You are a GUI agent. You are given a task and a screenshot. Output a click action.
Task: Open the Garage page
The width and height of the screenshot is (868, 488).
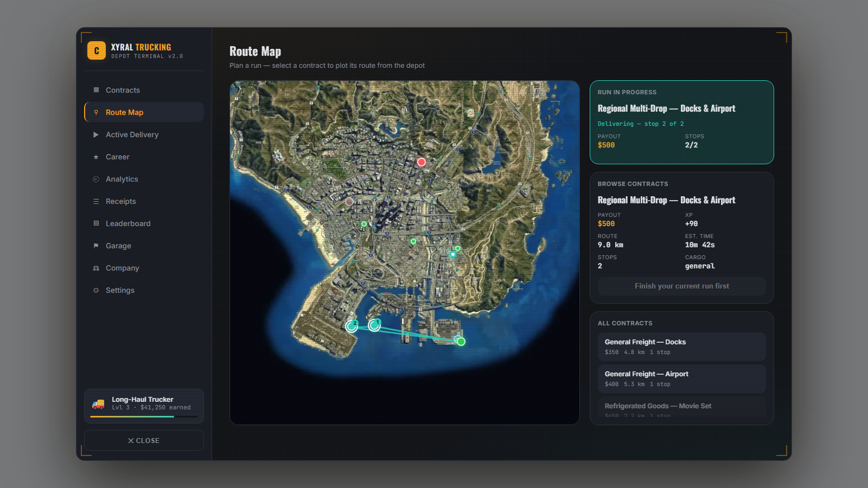pos(144,246)
